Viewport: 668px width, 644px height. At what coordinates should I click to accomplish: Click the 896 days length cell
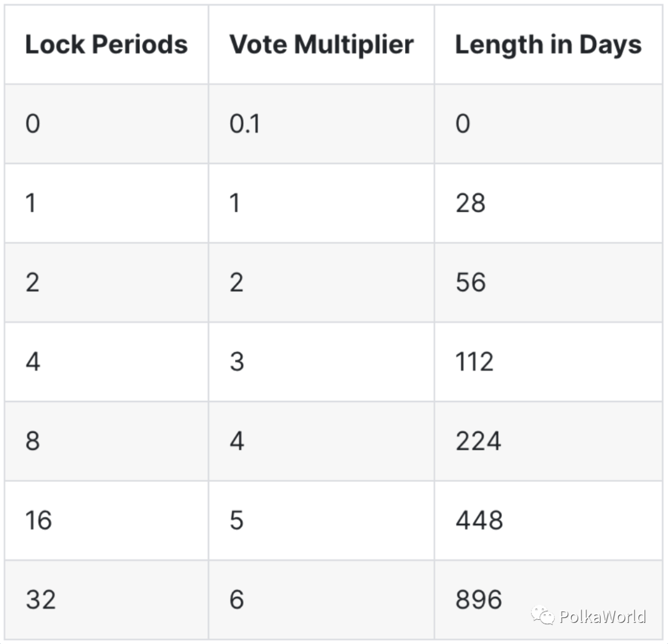(479, 599)
